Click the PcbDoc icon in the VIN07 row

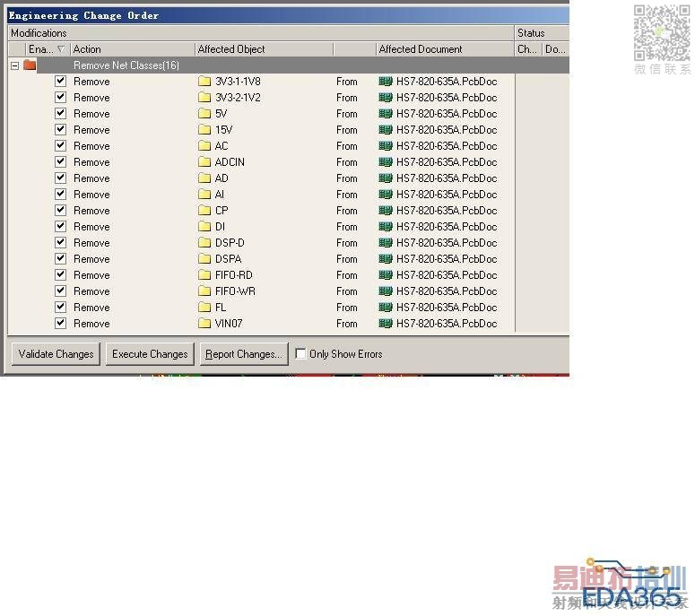pyautogui.click(x=386, y=323)
